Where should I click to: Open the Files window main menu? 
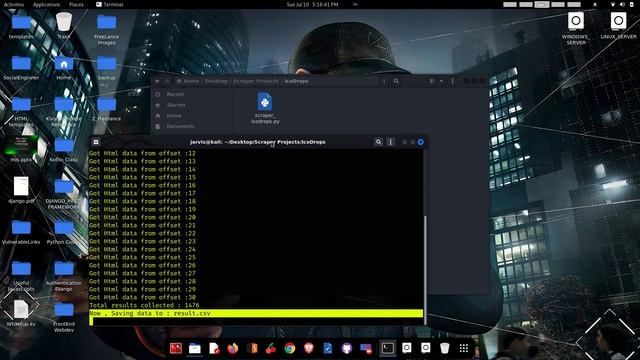[x=453, y=81]
